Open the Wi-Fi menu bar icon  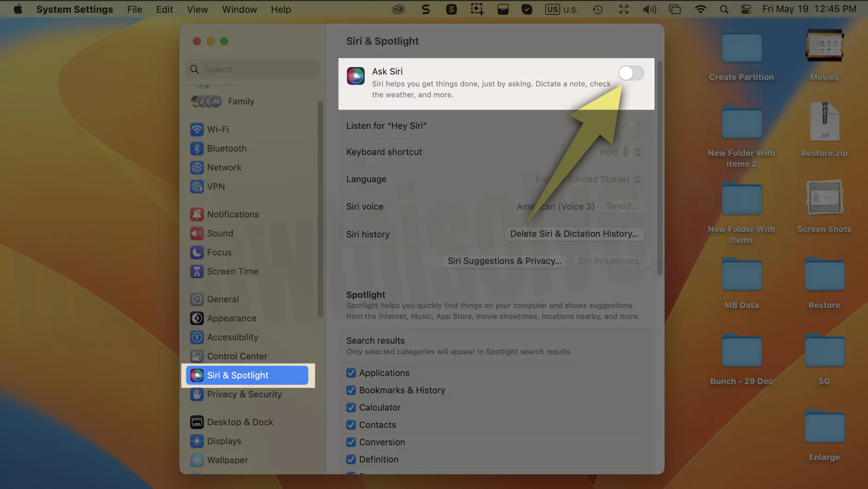700,9
